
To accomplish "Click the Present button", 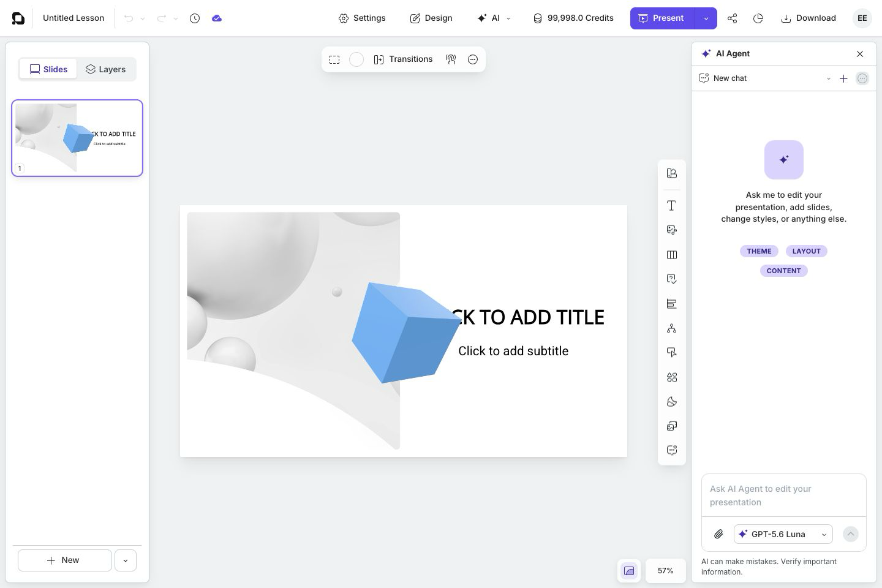I will (x=662, y=18).
